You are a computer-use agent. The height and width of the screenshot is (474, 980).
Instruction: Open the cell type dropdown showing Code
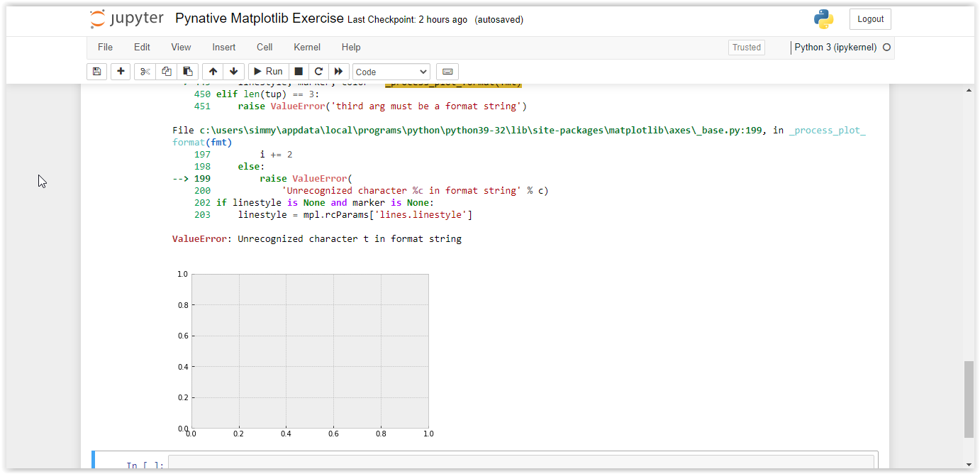[391, 71]
